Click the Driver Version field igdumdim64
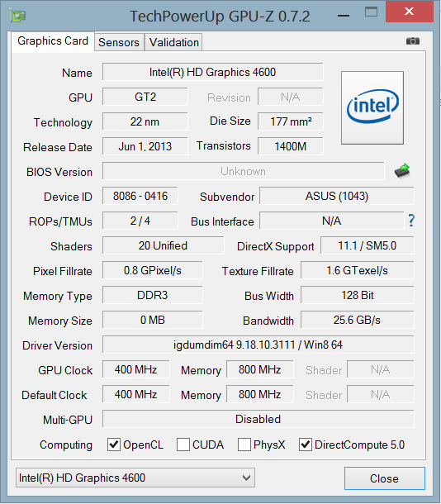 click(x=258, y=345)
